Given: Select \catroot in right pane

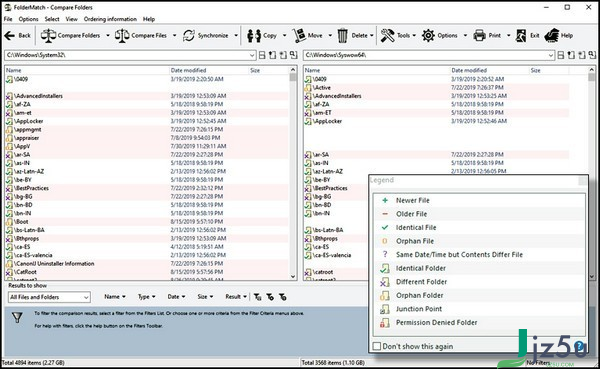Looking at the screenshot, I should point(323,272).
